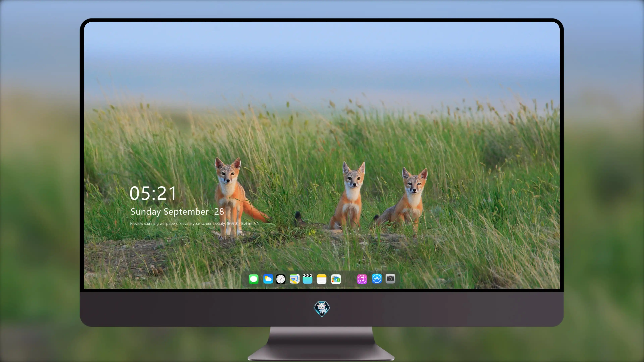Launch the Videos clapperboard app
This screenshot has height=362, width=644.
point(308,279)
